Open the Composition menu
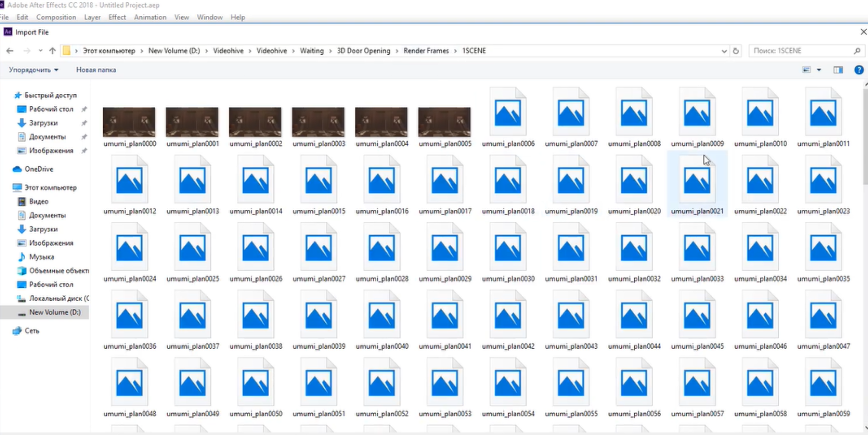Screen dimensions: 868x435 (x=56, y=17)
